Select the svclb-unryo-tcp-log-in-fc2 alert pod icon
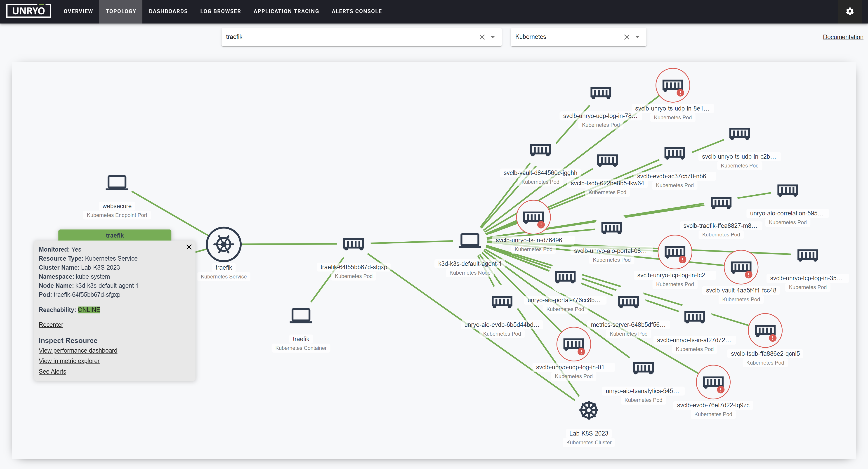This screenshot has width=868, height=469. [675, 252]
